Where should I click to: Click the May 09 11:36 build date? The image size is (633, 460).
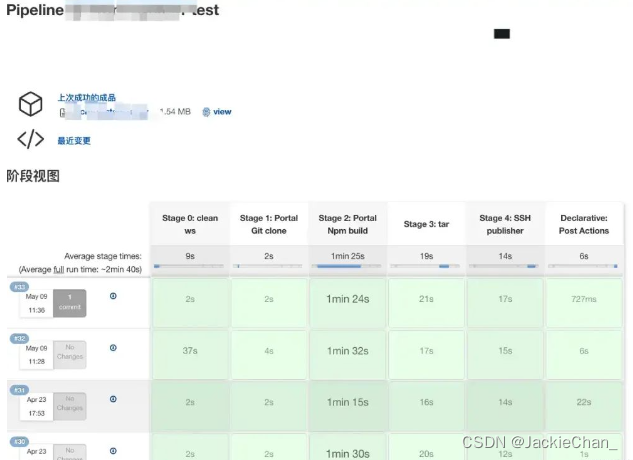[36, 303]
